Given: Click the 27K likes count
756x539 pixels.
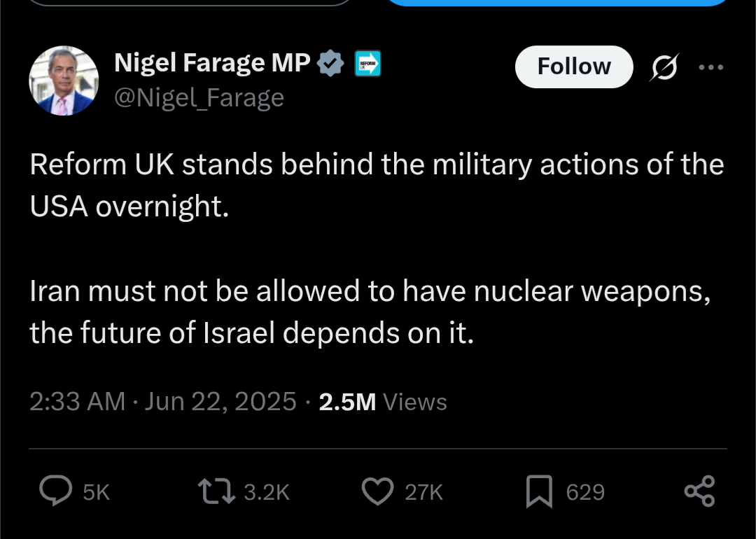Looking at the screenshot, I should (x=423, y=492).
